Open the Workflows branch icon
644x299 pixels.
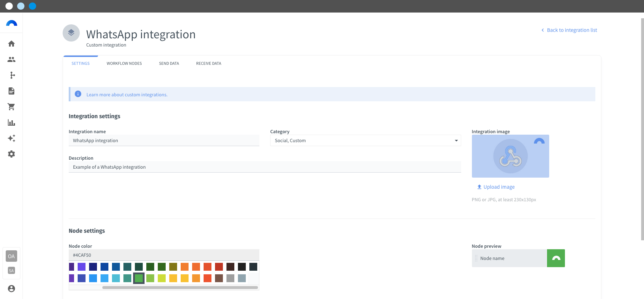pos(11,75)
